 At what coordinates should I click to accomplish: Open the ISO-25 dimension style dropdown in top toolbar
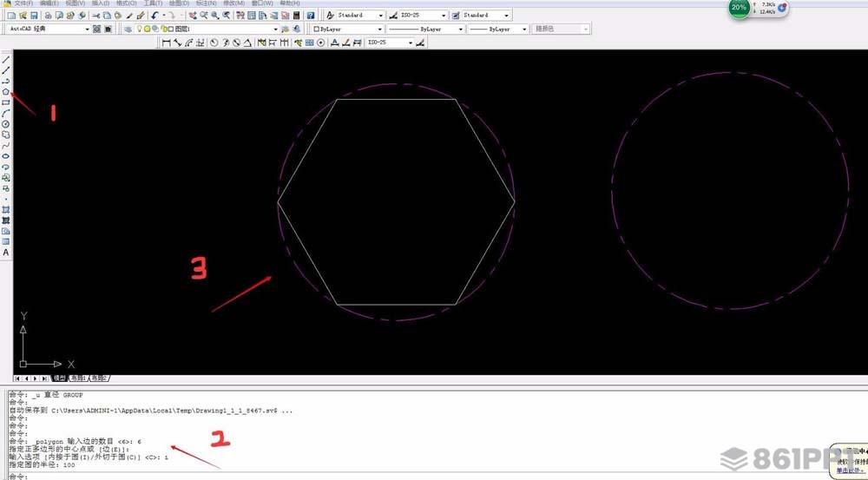423,16
